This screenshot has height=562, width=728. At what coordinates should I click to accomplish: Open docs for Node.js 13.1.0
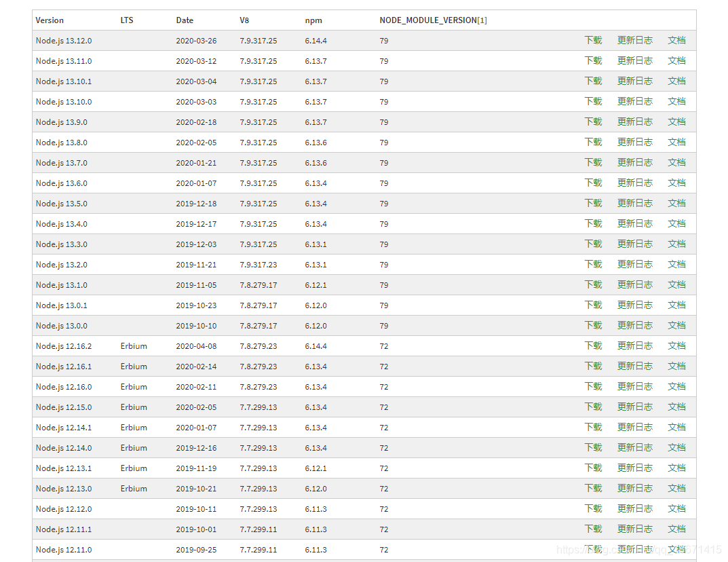click(x=676, y=284)
